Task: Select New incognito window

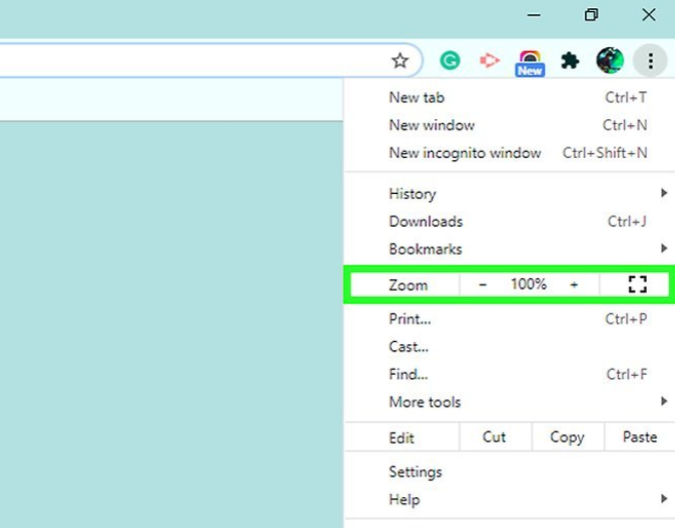Action: tap(465, 153)
